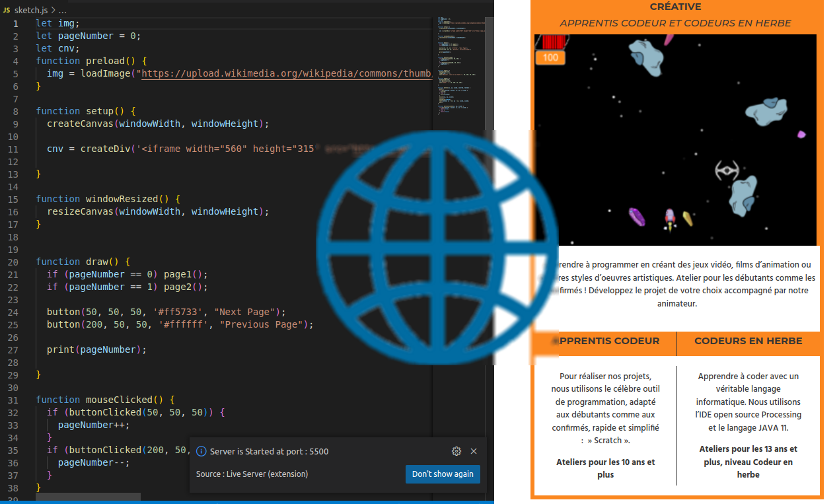This screenshot has height=504, width=839.
Task: Click "Source : Live Server (extension)" text
Action: point(252,474)
